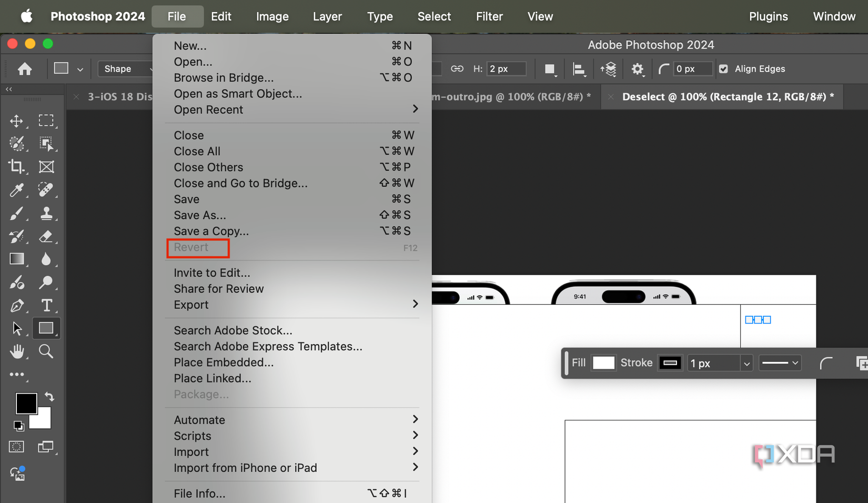Select the Pen tool
This screenshot has height=503, width=868.
tap(16, 305)
